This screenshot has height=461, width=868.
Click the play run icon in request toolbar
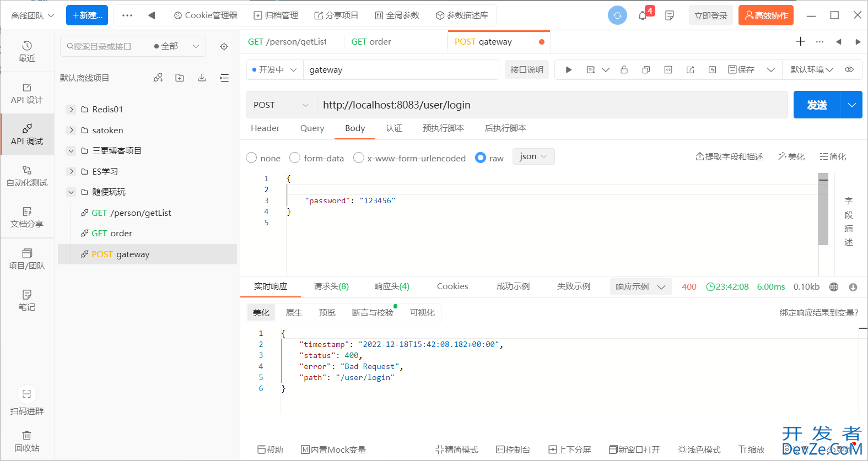click(x=569, y=69)
